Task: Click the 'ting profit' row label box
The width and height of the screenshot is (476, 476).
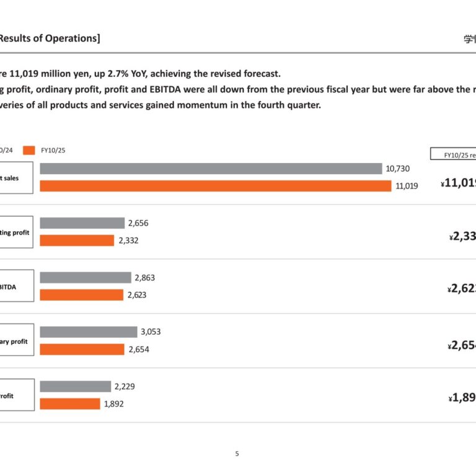Action: pyautogui.click(x=16, y=232)
